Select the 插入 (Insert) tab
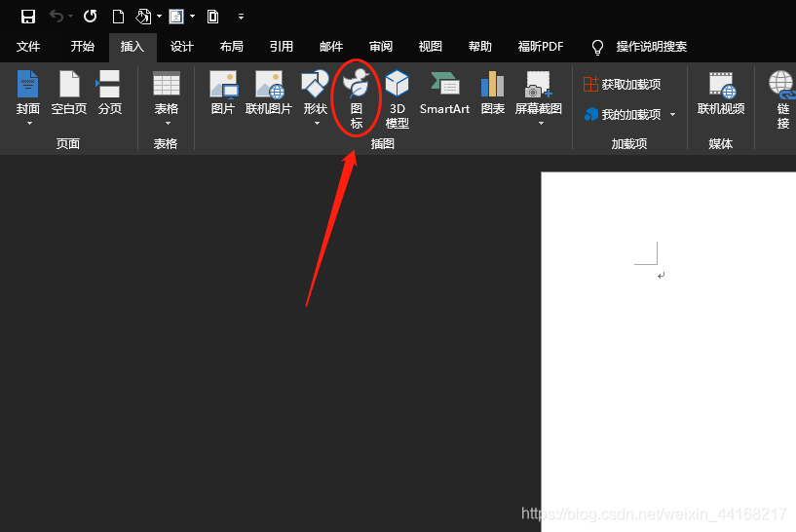This screenshot has height=532, width=796. [133, 47]
